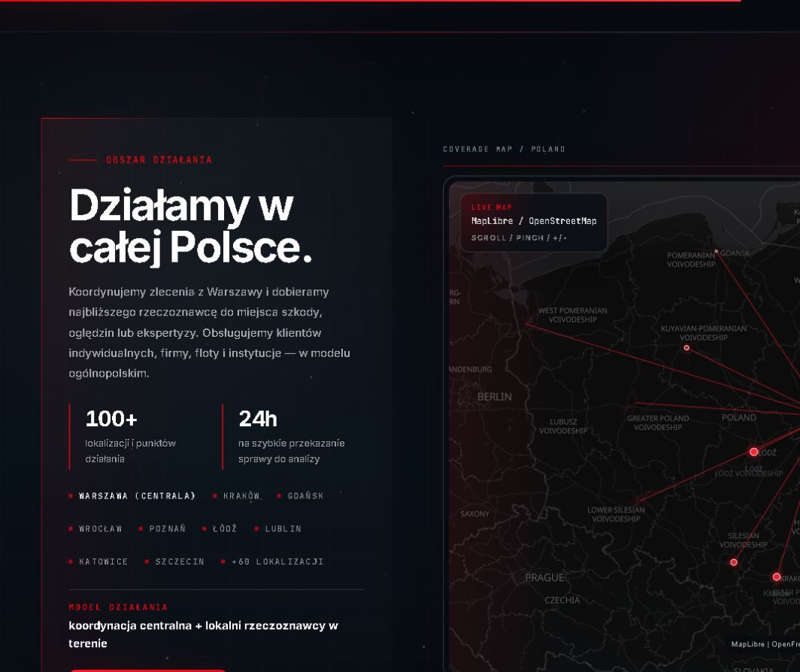
Task: Click the Czechia label on the map
Action: point(562,600)
